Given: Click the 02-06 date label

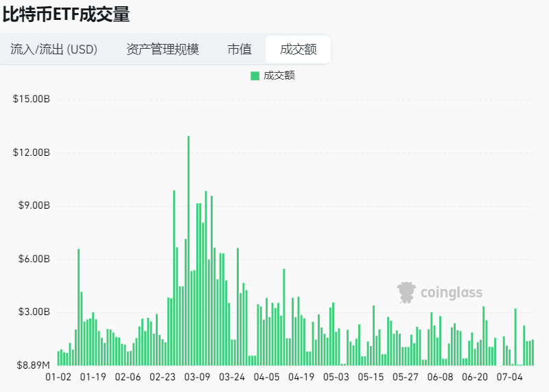Looking at the screenshot, I should click(128, 377).
